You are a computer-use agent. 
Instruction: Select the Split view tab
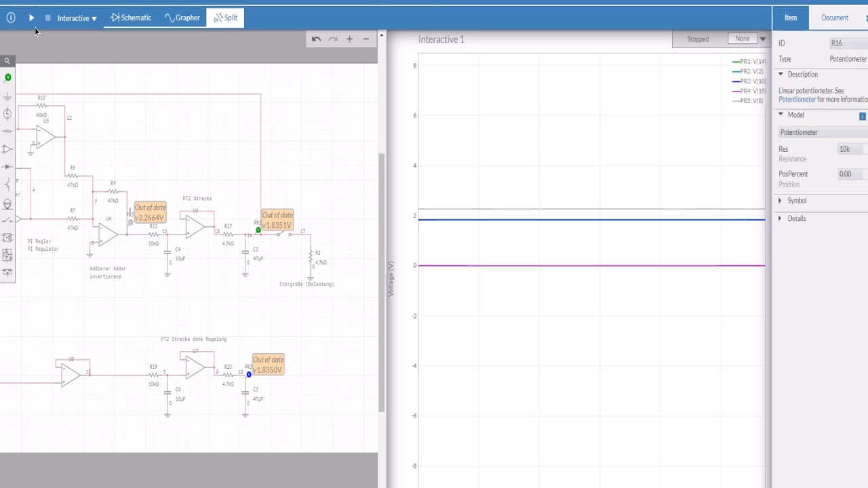click(x=225, y=18)
